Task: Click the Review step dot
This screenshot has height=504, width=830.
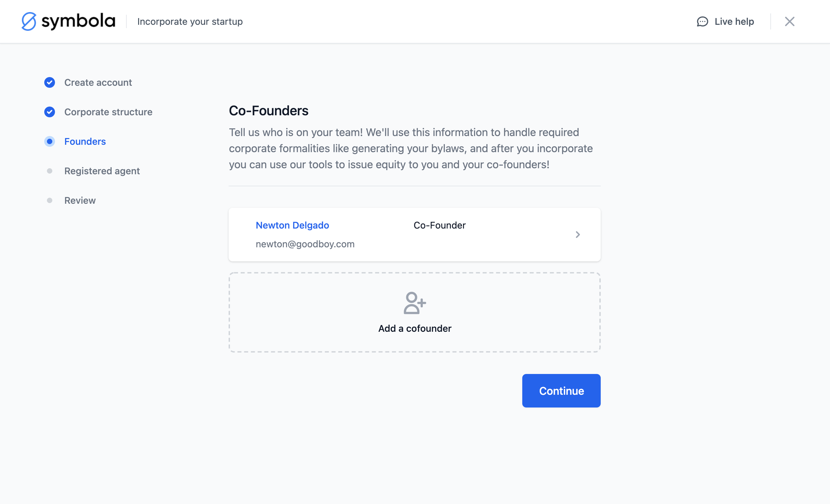Action: click(x=50, y=201)
